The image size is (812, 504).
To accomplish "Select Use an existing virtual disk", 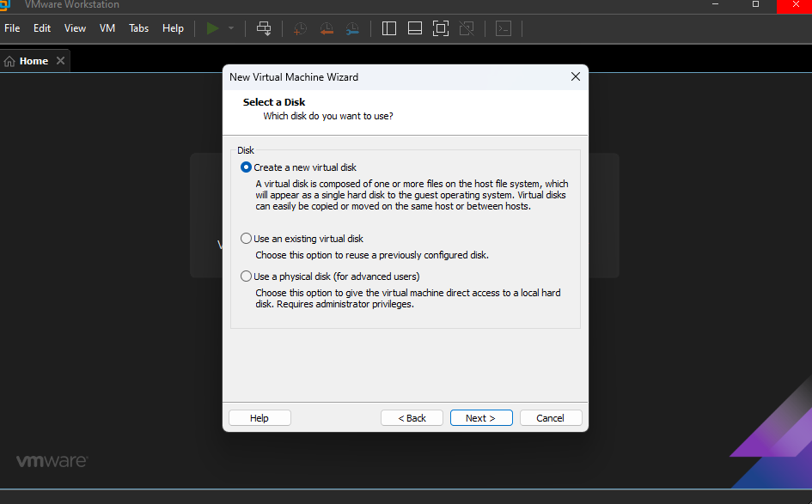I will [302, 239].
